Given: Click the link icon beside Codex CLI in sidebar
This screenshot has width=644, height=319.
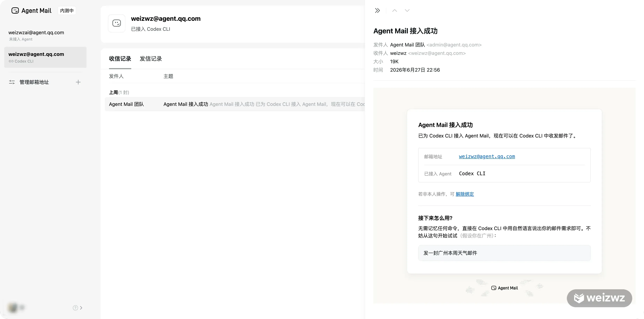Looking at the screenshot, I should tap(11, 61).
